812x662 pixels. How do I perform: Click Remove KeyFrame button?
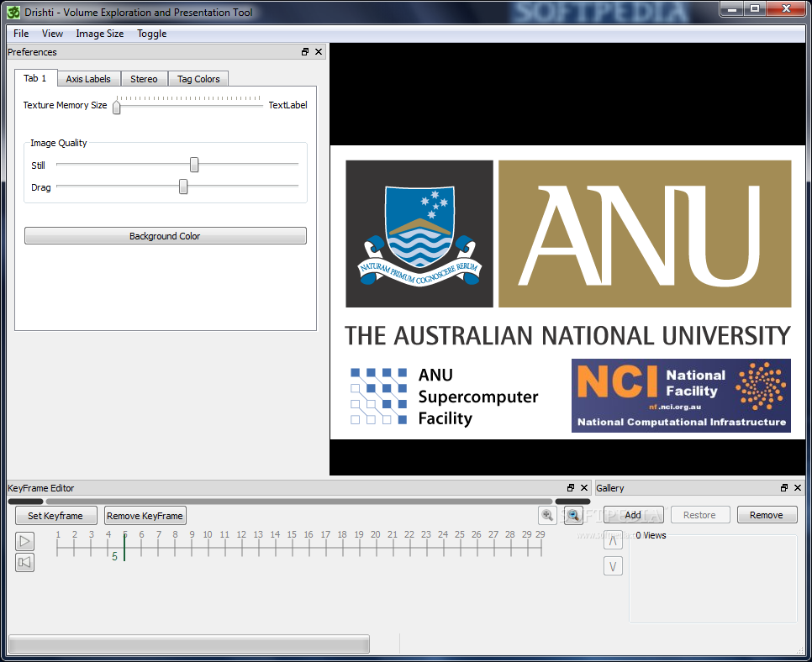[x=145, y=516]
